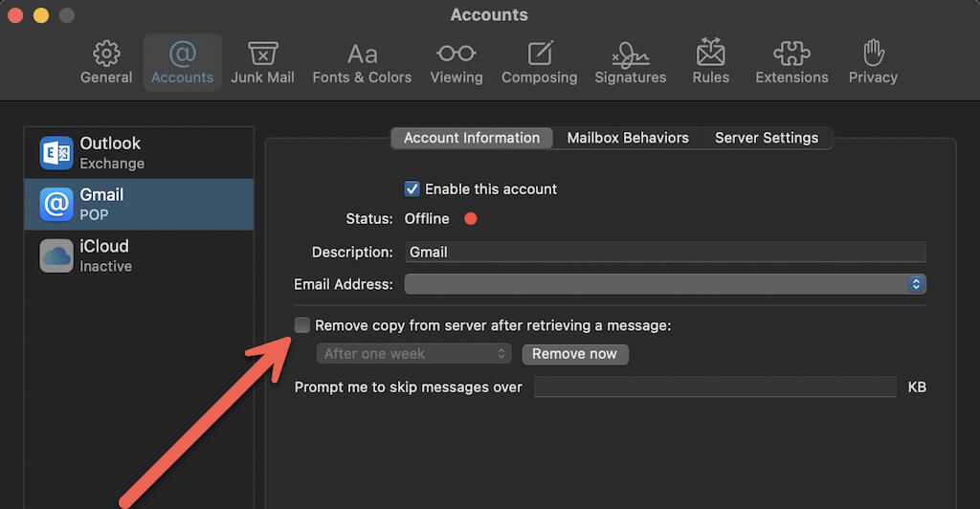This screenshot has height=509, width=980.
Task: Click the Remove now button
Action: tap(574, 354)
